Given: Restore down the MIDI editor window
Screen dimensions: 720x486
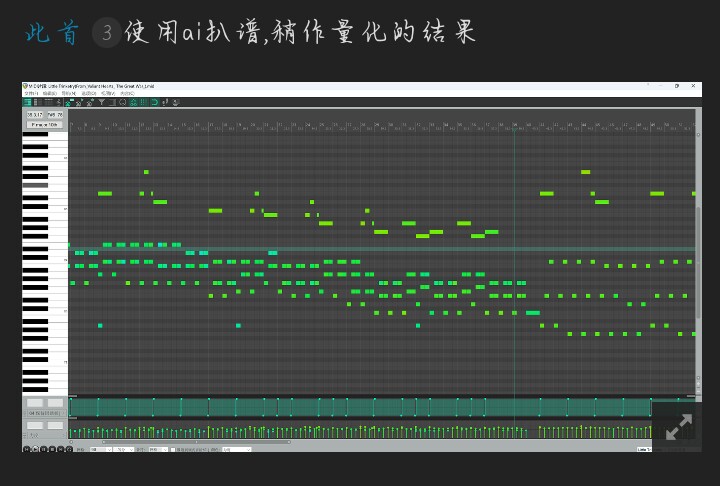Looking at the screenshot, I should pyautogui.click(x=676, y=86).
